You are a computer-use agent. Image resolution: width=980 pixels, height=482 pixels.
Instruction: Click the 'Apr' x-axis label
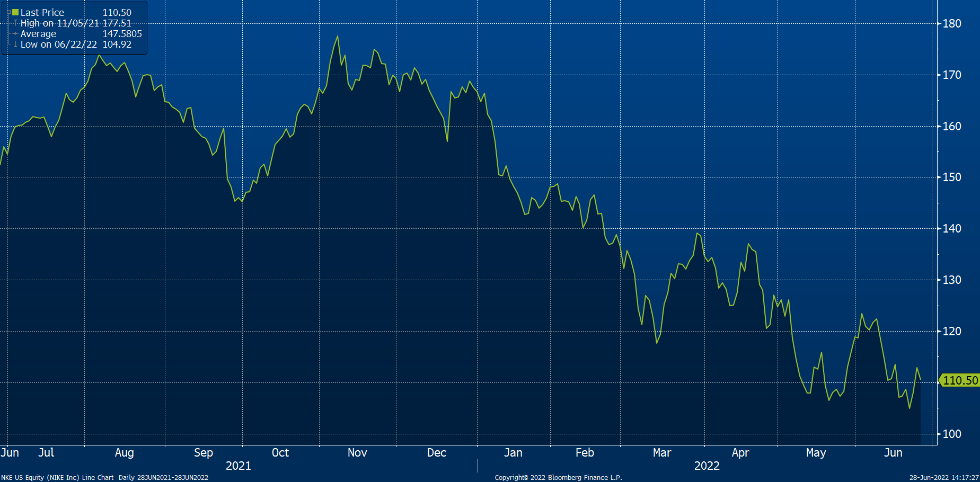tap(740, 453)
